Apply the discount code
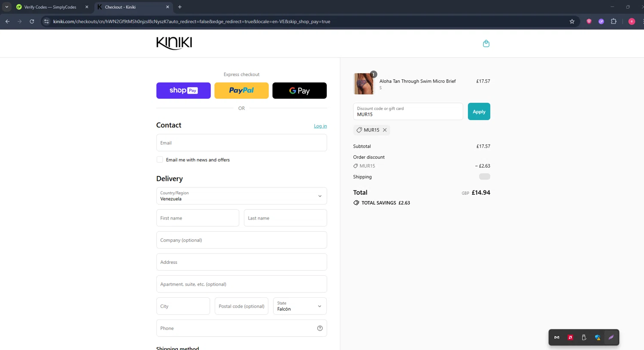 pyautogui.click(x=479, y=112)
